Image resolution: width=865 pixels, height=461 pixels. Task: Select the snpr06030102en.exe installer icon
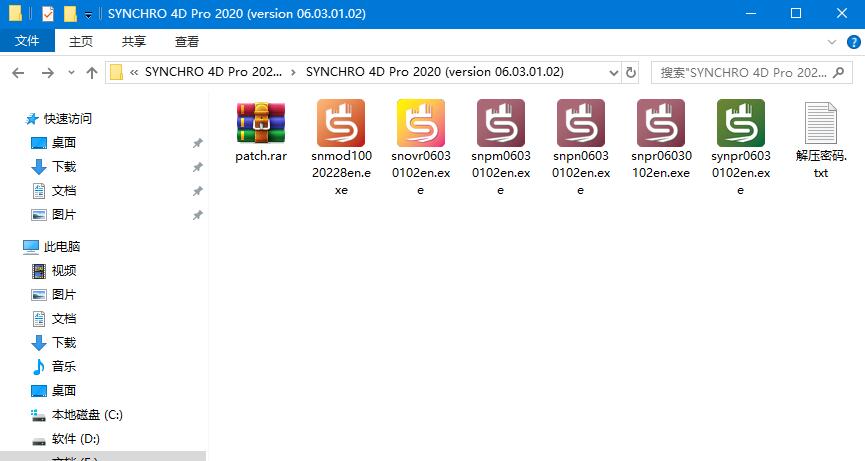pos(661,123)
